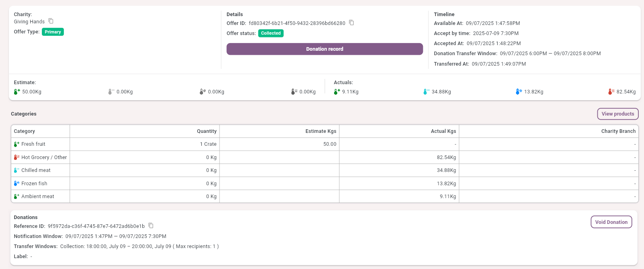Click the frozen thermometer icon beside 13.82Kg
The height and width of the screenshot is (269, 644).
point(518,92)
